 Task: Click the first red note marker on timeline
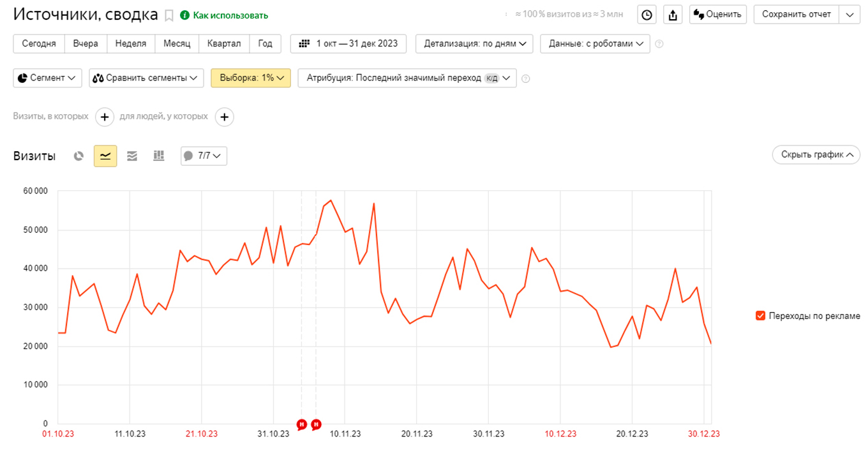point(302,424)
